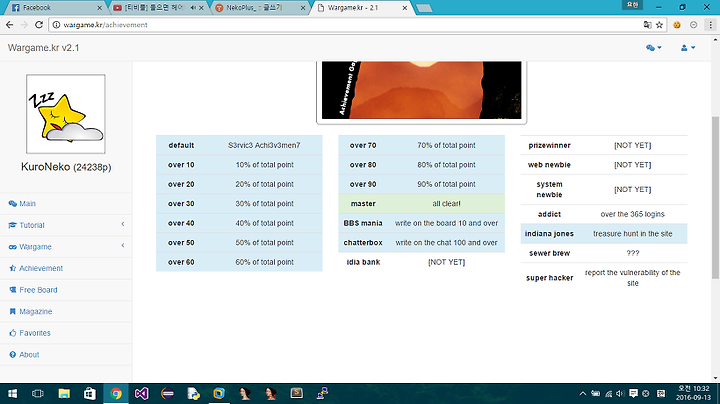
Task: Click the 'idia bank' achievement row
Action: click(x=422, y=262)
